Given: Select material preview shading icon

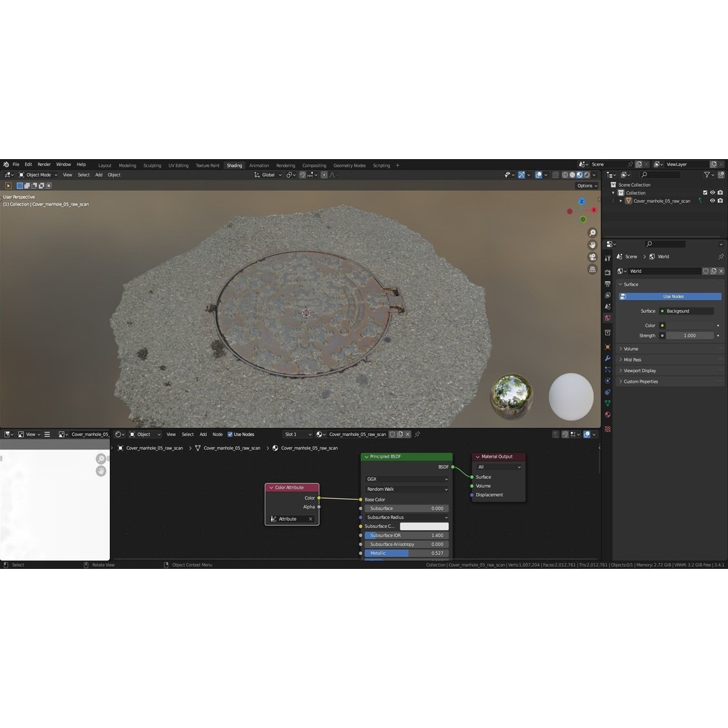Looking at the screenshot, I should click(x=580, y=175).
